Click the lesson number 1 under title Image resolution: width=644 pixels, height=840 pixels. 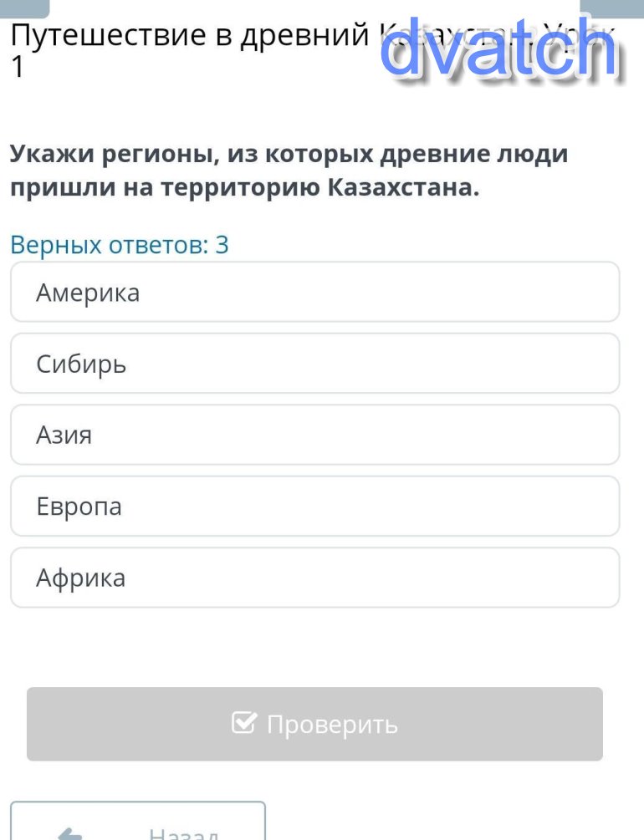(x=18, y=69)
